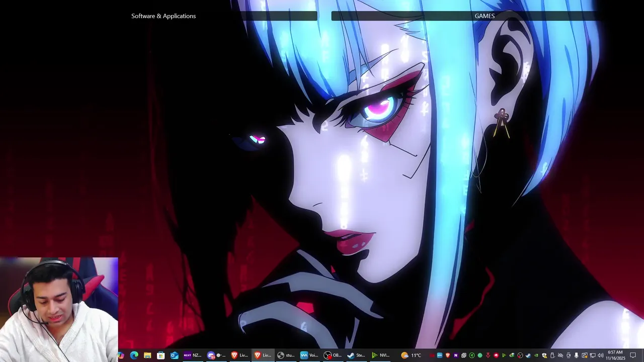Image resolution: width=644 pixels, height=362 pixels.
Task: Open the "stu..." taskbar window
Action: pyautogui.click(x=286, y=355)
